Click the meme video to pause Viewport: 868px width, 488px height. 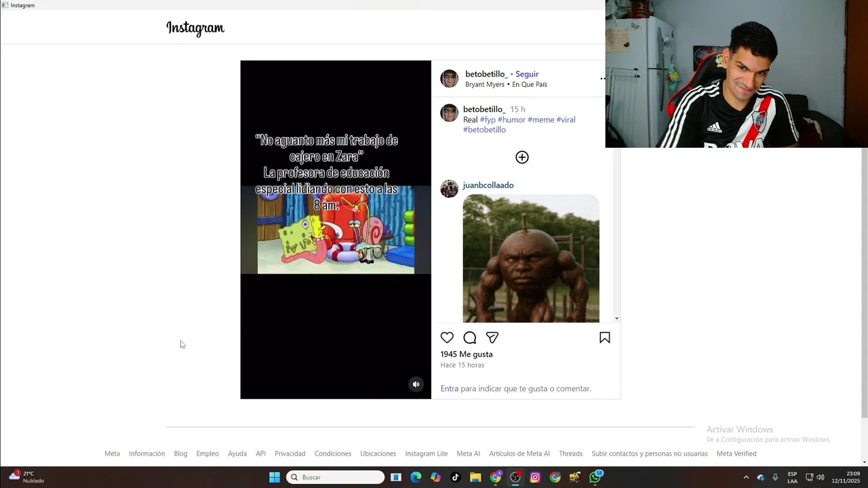point(336,230)
